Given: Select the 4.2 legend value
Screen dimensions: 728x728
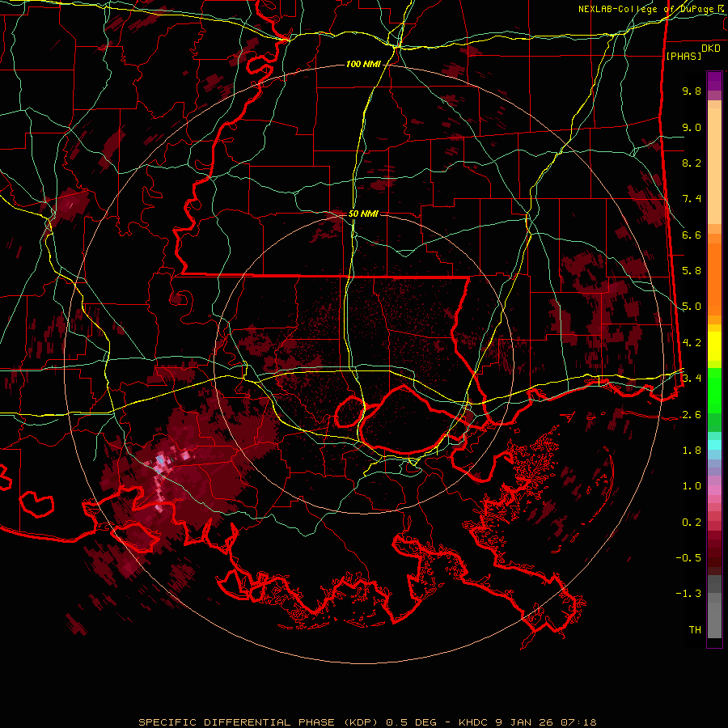Looking at the screenshot, I should (692, 343).
